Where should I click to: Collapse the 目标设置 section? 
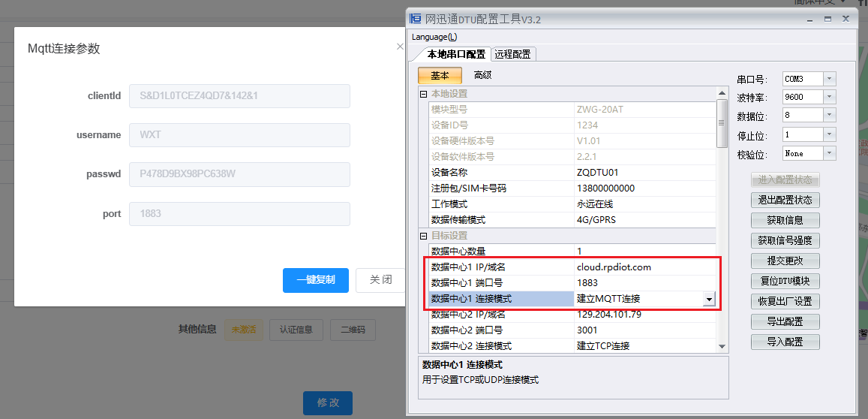coord(424,236)
